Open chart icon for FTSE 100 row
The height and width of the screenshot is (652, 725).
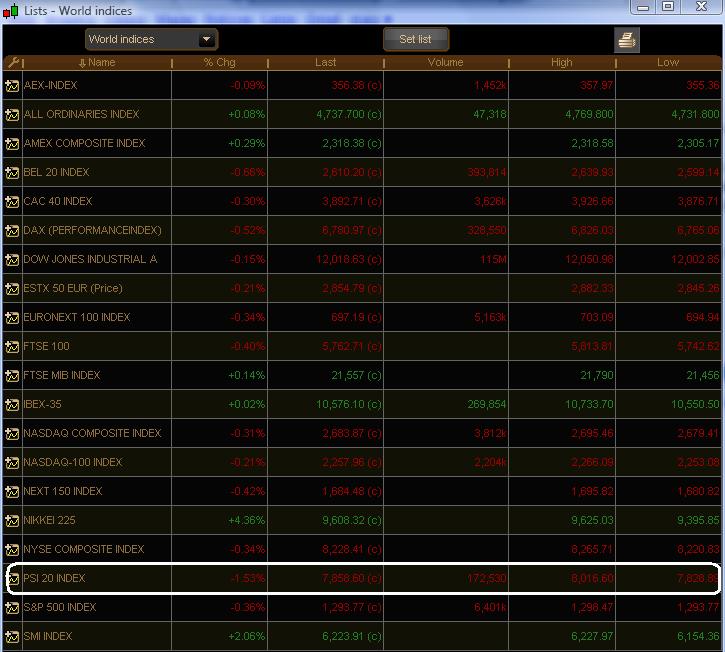point(12,347)
